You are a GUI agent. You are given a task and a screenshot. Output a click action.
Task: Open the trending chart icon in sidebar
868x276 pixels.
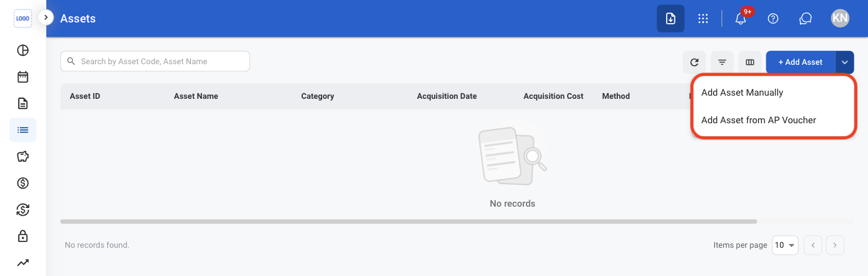[23, 262]
